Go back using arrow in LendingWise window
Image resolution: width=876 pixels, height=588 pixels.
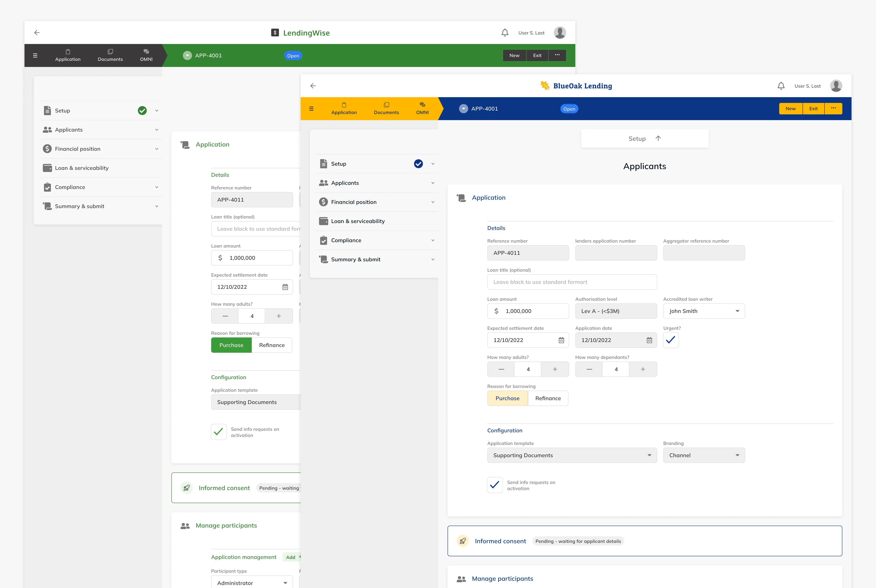click(37, 33)
